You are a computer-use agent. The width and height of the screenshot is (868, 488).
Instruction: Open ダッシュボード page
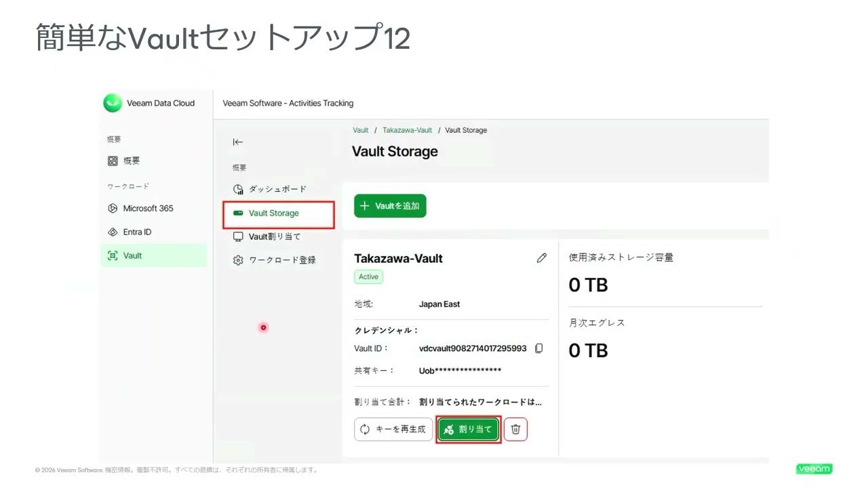(x=277, y=189)
